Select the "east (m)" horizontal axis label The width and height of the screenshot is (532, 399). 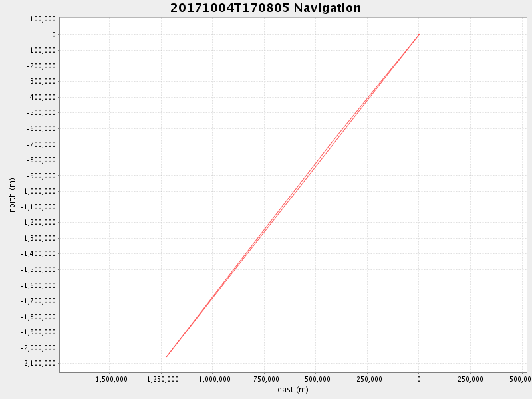pos(293,390)
